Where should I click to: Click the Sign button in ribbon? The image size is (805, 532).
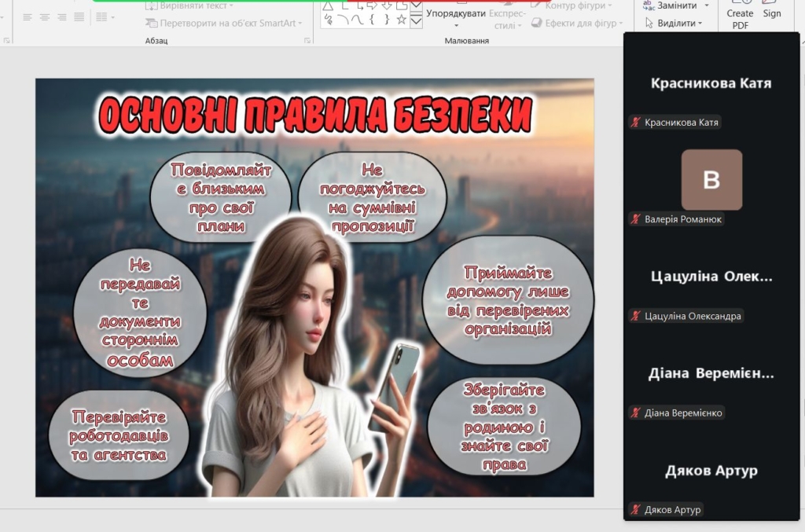click(x=772, y=13)
